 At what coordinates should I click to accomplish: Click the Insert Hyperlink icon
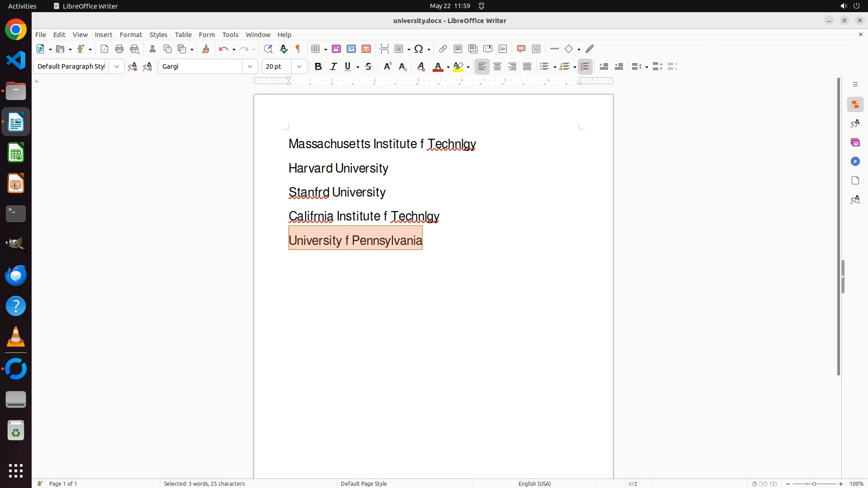pyautogui.click(x=443, y=49)
